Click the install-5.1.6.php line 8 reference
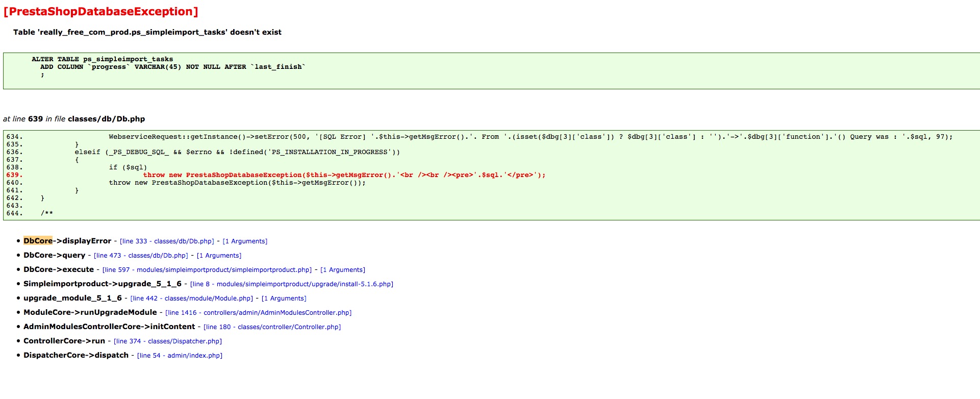Screen dimensions: 980x399 coord(292,284)
